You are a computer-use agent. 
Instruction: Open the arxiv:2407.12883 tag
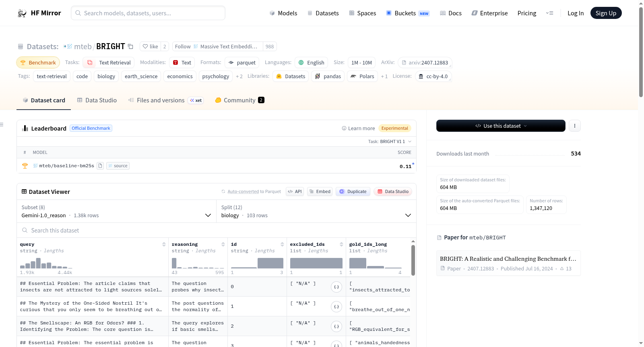(425, 62)
